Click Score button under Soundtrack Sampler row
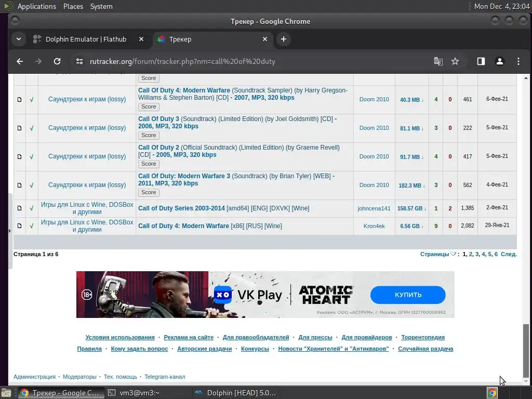Viewport: 532px width, 399px height. point(149,107)
